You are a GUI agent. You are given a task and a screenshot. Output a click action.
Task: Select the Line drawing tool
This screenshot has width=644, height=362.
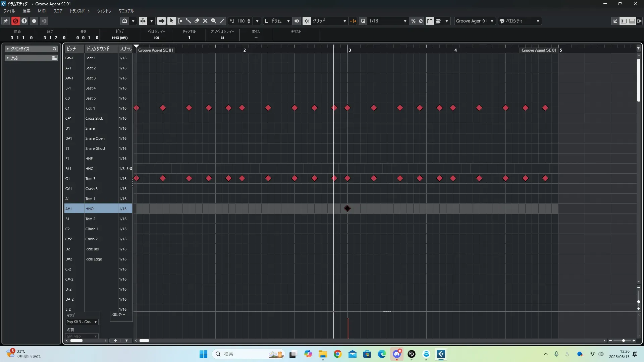(222, 21)
